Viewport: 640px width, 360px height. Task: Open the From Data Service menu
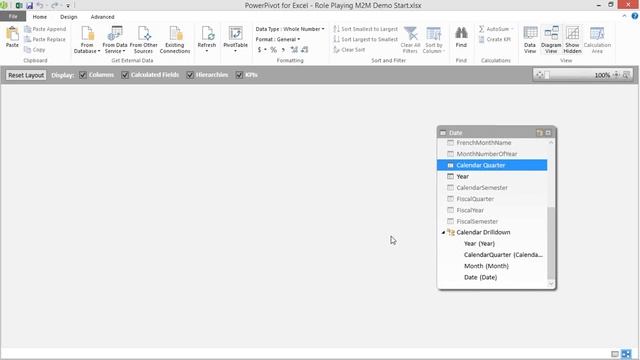(115, 40)
